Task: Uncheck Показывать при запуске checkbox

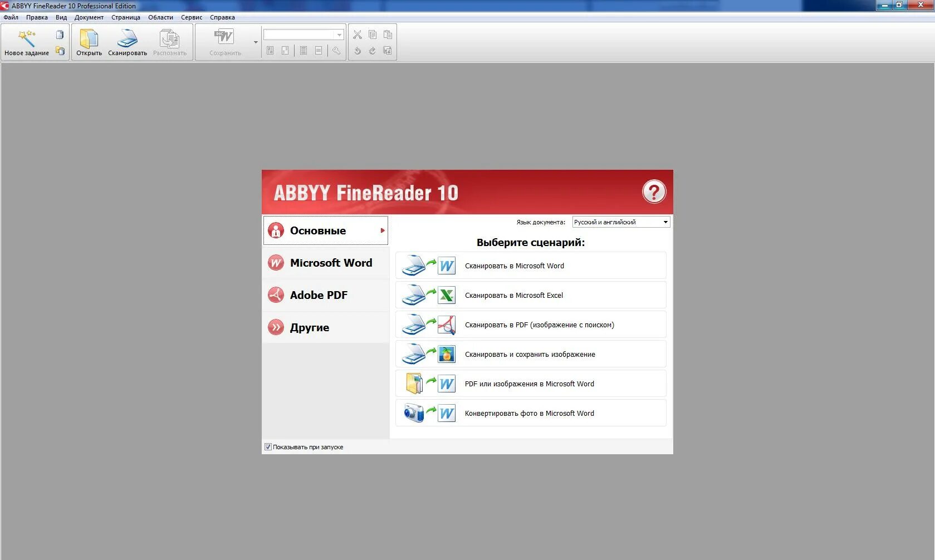Action: (268, 447)
